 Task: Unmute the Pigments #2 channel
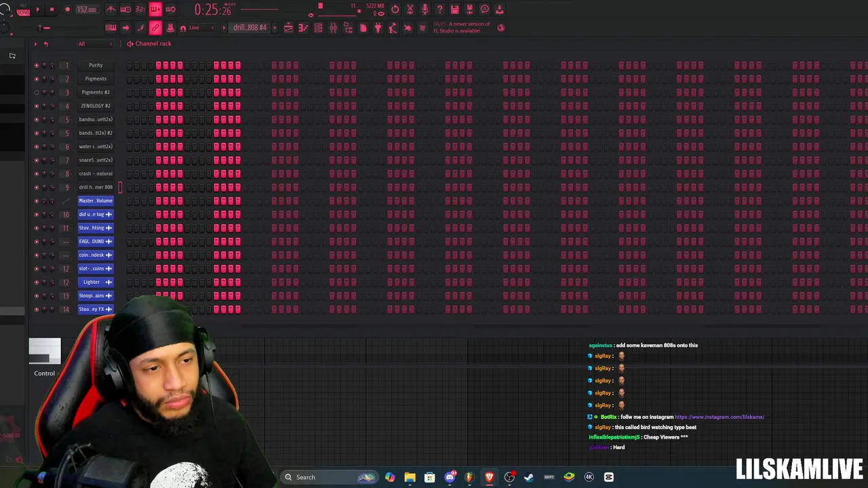(x=37, y=92)
